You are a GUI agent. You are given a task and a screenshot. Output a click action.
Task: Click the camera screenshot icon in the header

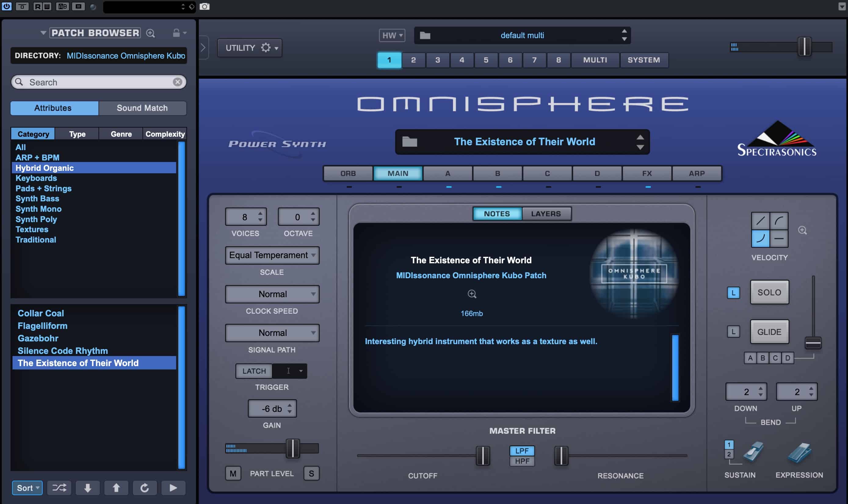(x=205, y=6)
